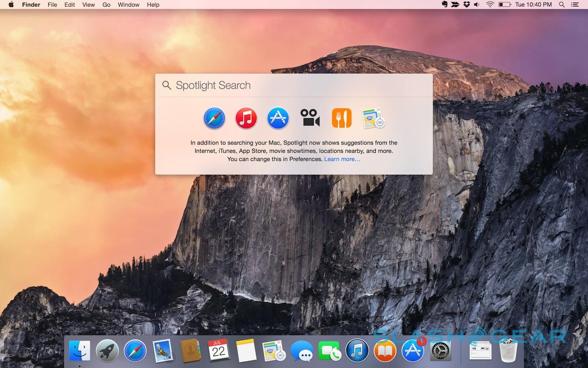Open the volume control in menu bar
This screenshot has width=588, height=368.
pyautogui.click(x=477, y=5)
